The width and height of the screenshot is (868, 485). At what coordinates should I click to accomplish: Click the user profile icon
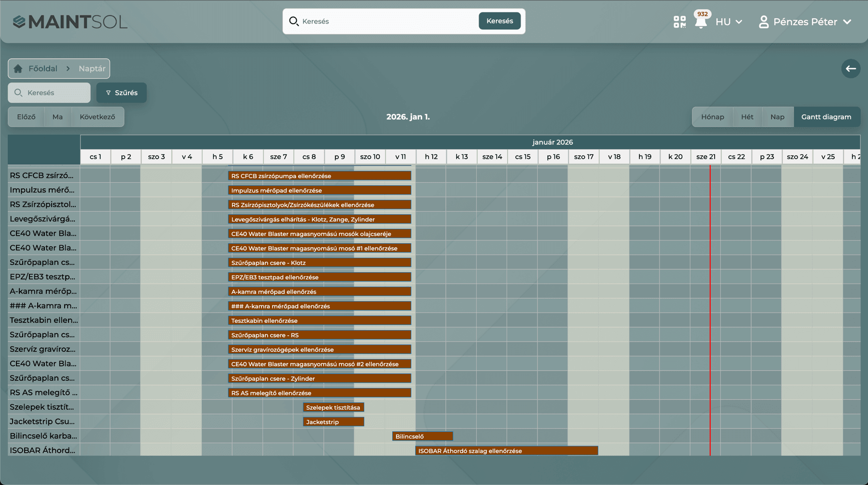[x=763, y=22]
